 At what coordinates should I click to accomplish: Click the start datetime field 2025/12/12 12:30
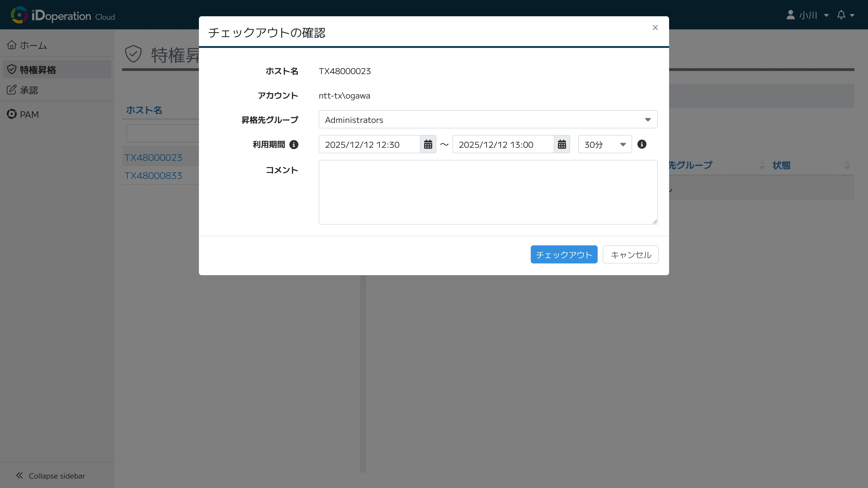click(x=369, y=145)
